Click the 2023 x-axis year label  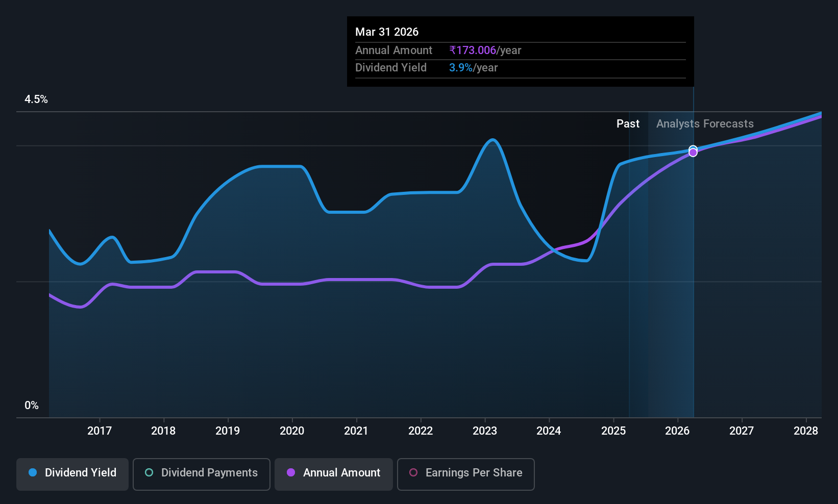pos(485,431)
